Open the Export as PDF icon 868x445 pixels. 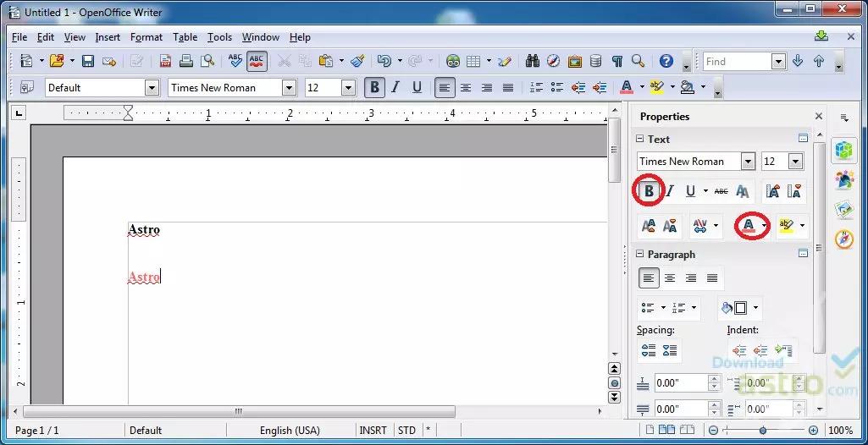tap(165, 61)
